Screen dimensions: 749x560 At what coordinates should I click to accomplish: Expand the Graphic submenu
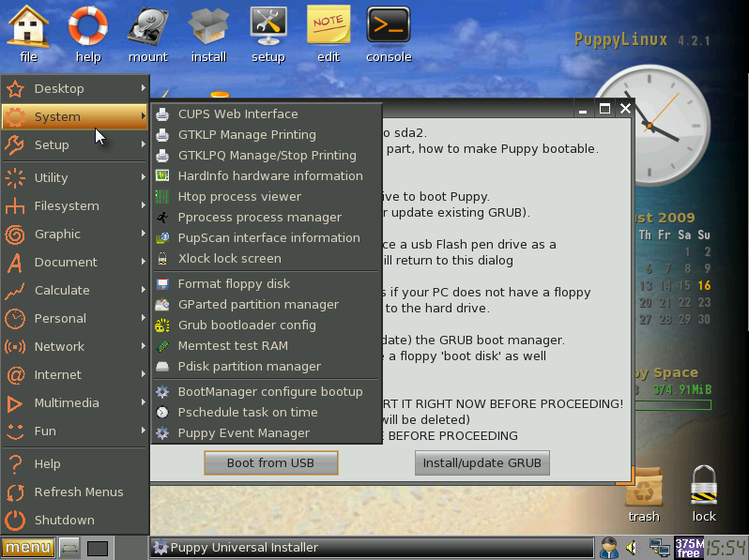point(75,234)
